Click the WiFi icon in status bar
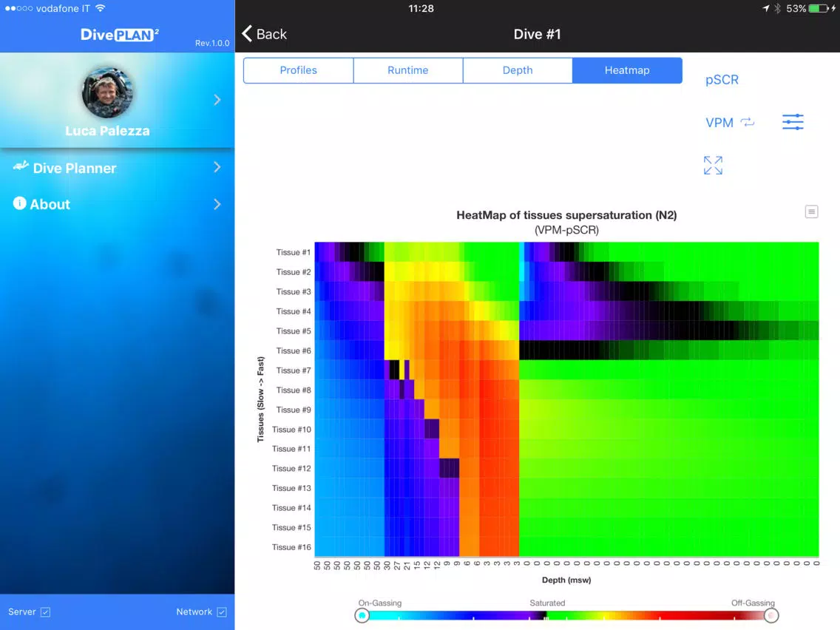Image resolution: width=840 pixels, height=630 pixels. click(100, 8)
